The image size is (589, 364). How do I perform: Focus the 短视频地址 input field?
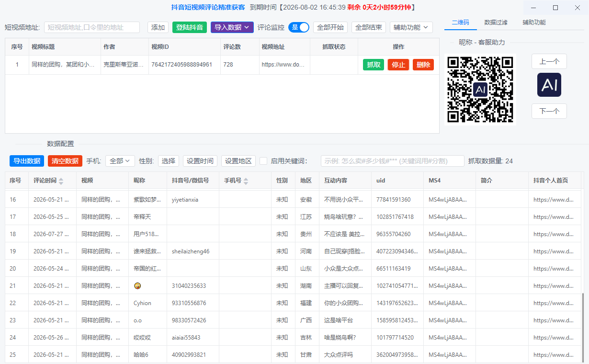point(92,27)
